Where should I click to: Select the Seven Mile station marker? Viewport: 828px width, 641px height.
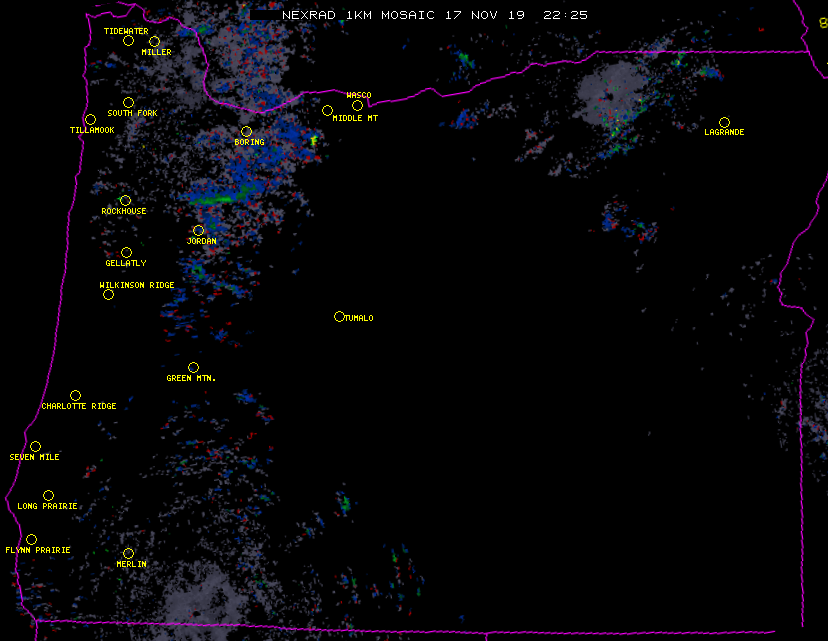pos(35,447)
